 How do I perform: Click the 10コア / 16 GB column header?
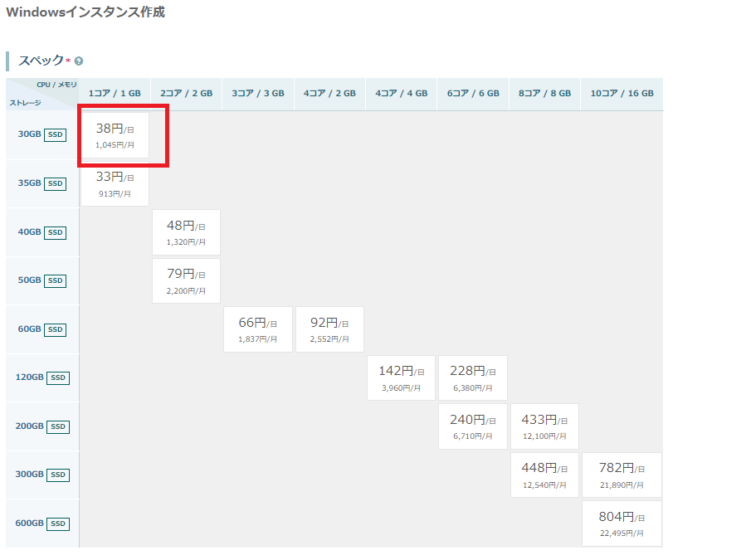[x=622, y=94]
